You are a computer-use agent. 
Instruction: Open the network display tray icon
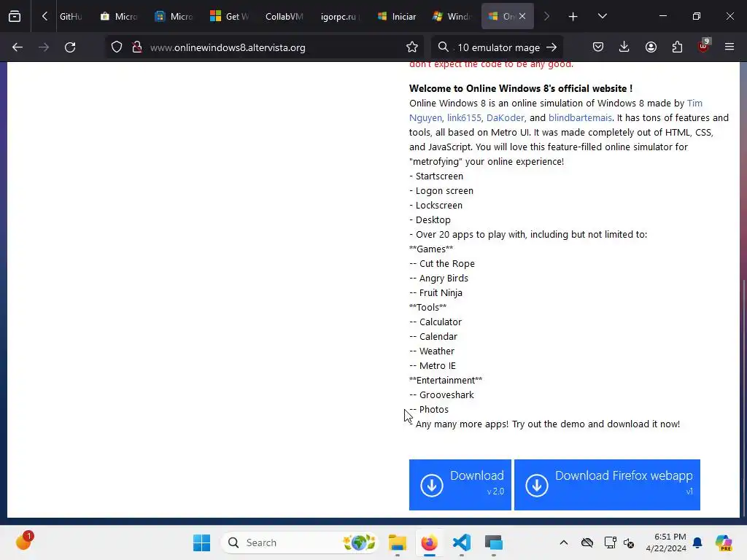tap(610, 542)
